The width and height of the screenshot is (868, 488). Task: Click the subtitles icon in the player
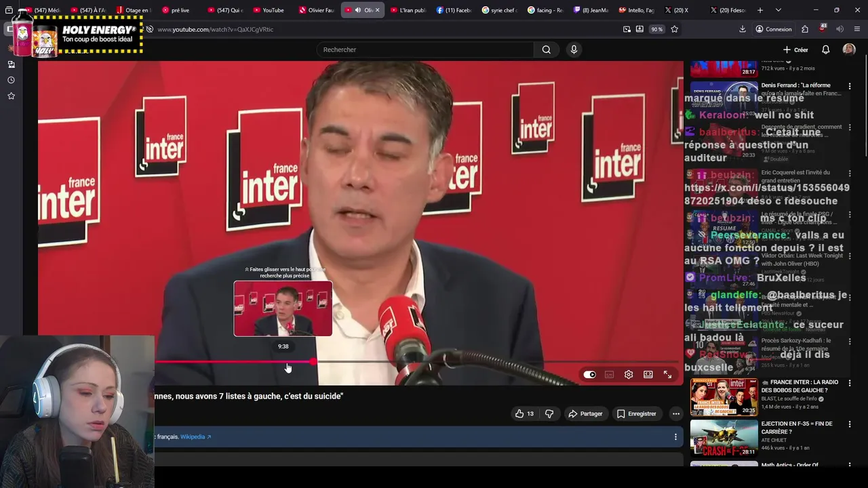(609, 375)
